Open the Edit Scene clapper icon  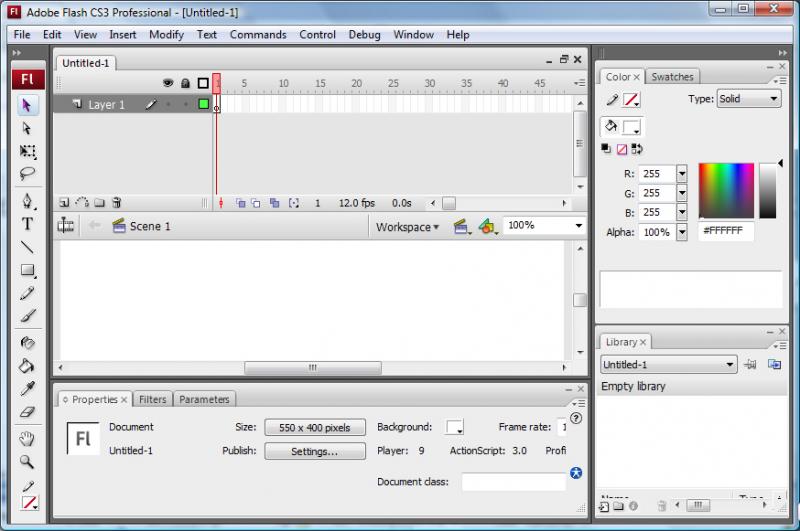pyautogui.click(x=461, y=226)
